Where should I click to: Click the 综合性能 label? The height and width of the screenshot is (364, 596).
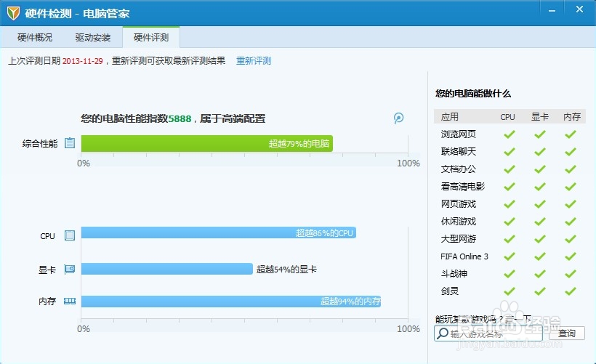click(40, 143)
